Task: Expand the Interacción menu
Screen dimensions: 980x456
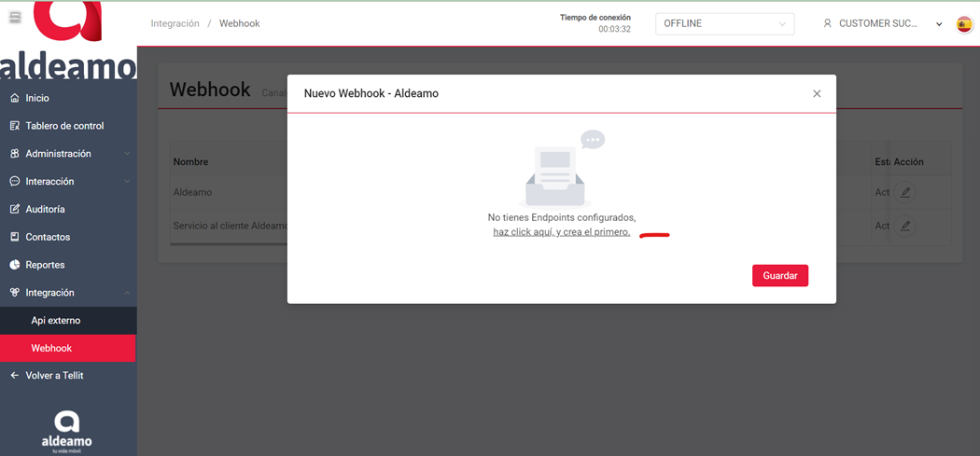Action: click(x=67, y=181)
